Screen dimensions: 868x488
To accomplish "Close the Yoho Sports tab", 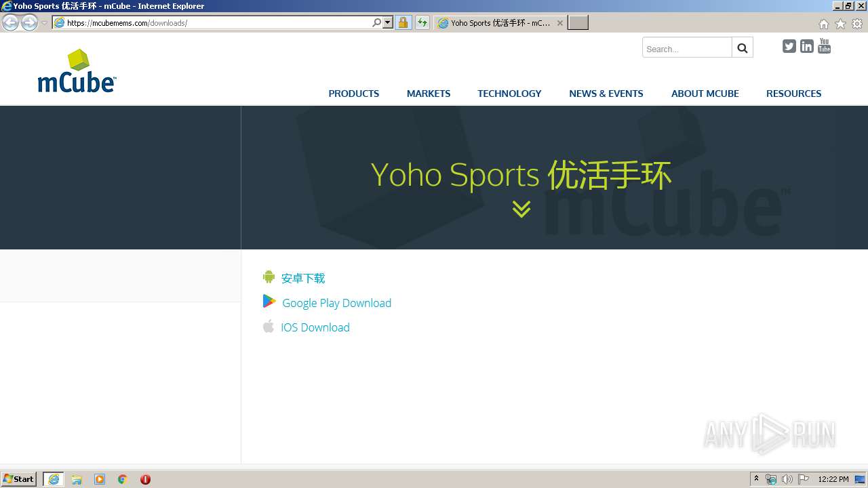I will pos(560,22).
